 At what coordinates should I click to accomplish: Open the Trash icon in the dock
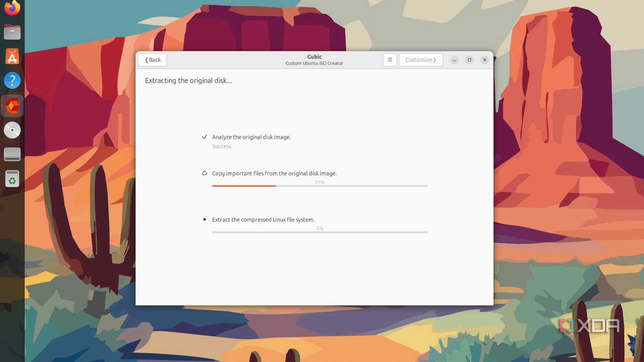point(12,179)
